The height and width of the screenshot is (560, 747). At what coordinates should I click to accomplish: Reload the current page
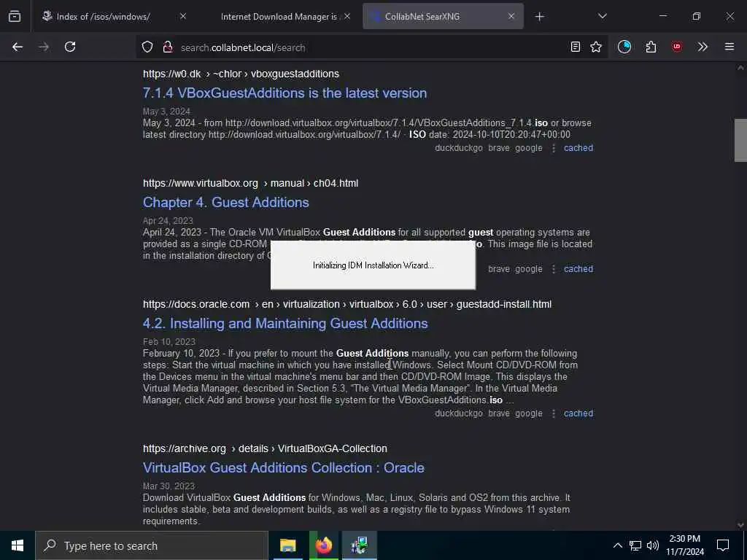(x=70, y=47)
